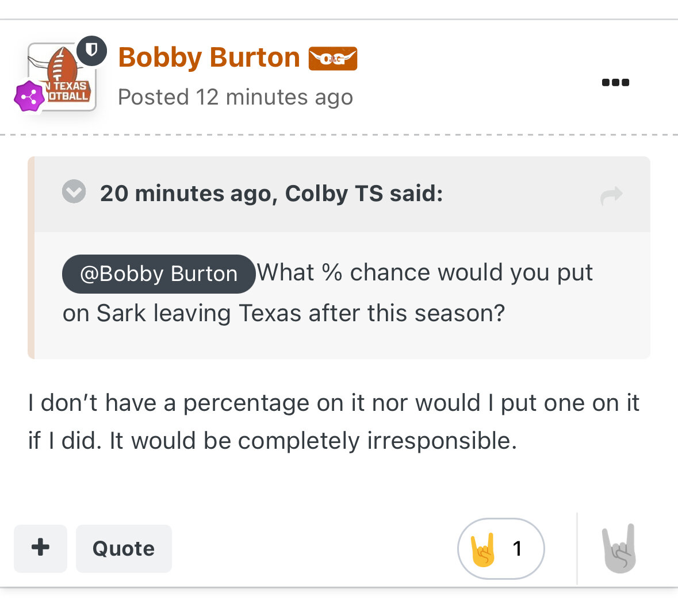The image size is (678, 616).
Task: Open Bobby Burton's profile name link
Action: pos(209,57)
